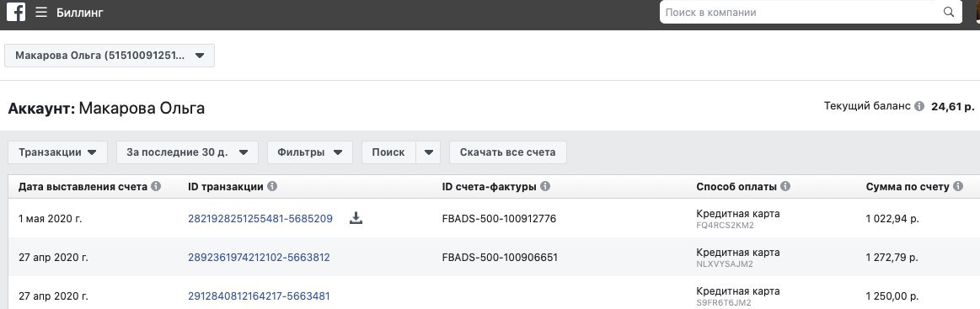
Task: Click the Биллинг title in header
Action: coord(79,13)
